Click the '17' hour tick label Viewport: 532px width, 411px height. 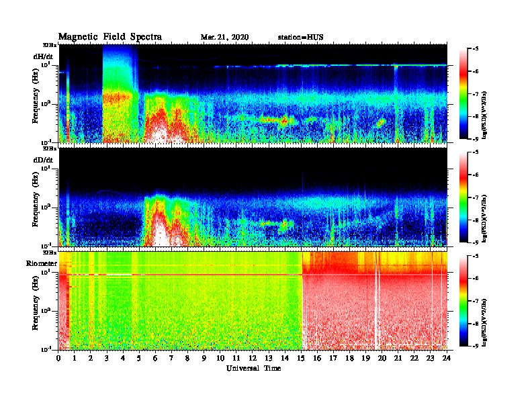pos(334,359)
